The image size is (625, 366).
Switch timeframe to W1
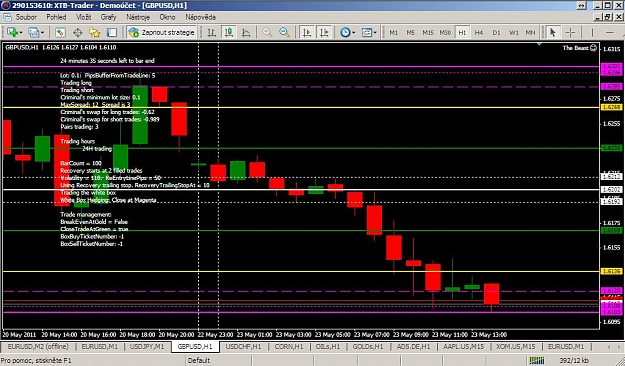point(514,33)
